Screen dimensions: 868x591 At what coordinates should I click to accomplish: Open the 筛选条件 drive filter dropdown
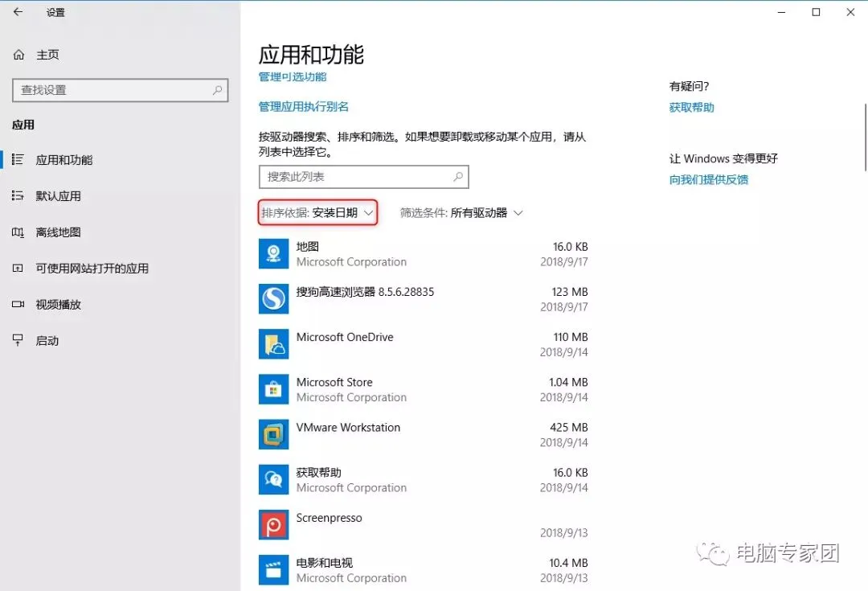pyautogui.click(x=462, y=212)
